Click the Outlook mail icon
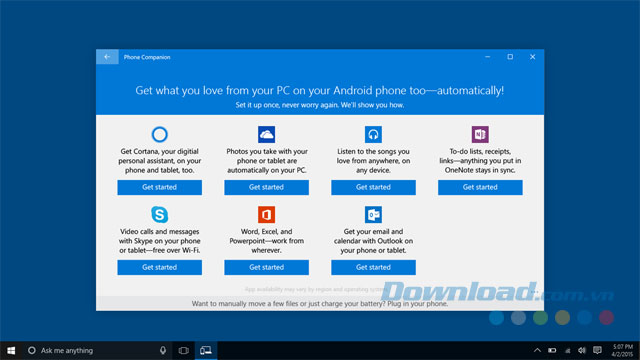Viewport: 640px width, 360px height. coord(373,214)
